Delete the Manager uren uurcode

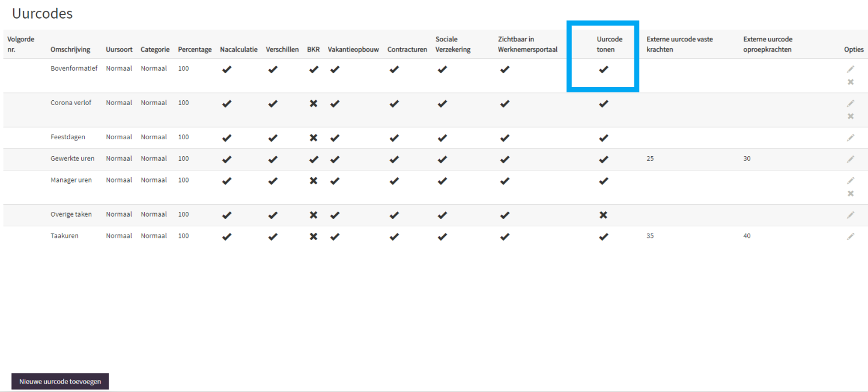(x=851, y=194)
